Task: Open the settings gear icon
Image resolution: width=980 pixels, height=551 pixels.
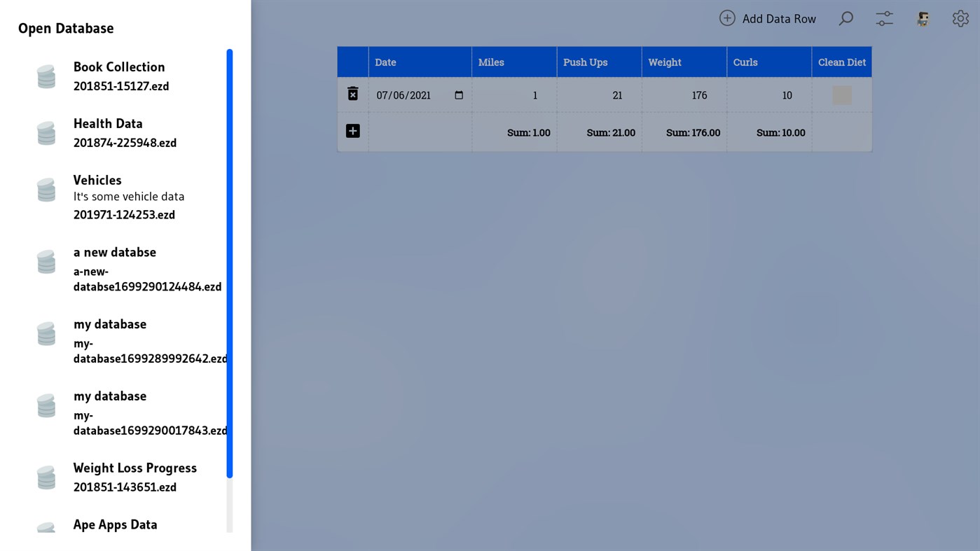Action: pyautogui.click(x=960, y=18)
